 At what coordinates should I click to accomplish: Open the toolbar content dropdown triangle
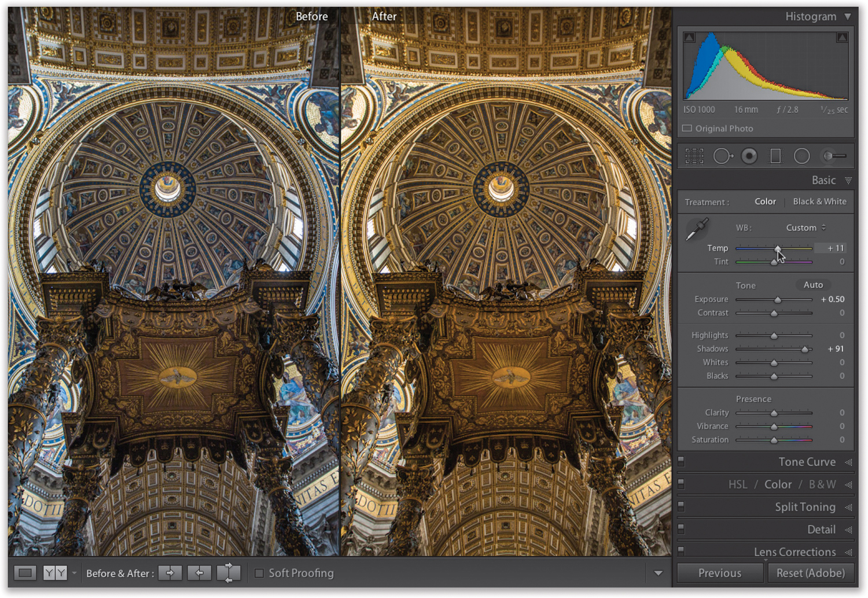click(658, 573)
